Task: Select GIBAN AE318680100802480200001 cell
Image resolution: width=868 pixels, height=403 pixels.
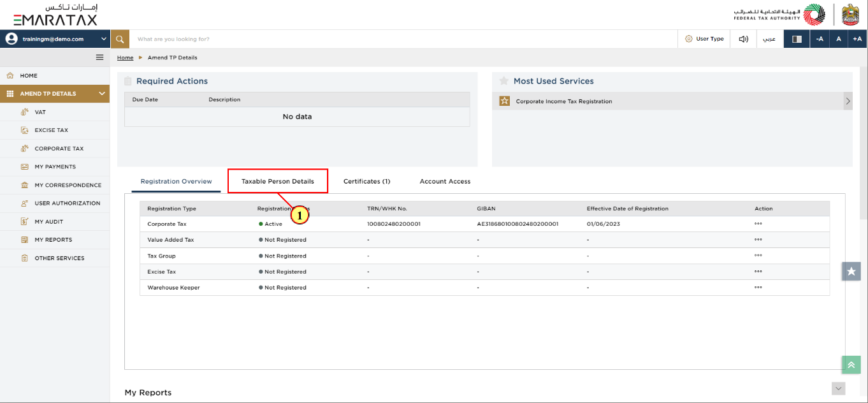Action: (517, 224)
